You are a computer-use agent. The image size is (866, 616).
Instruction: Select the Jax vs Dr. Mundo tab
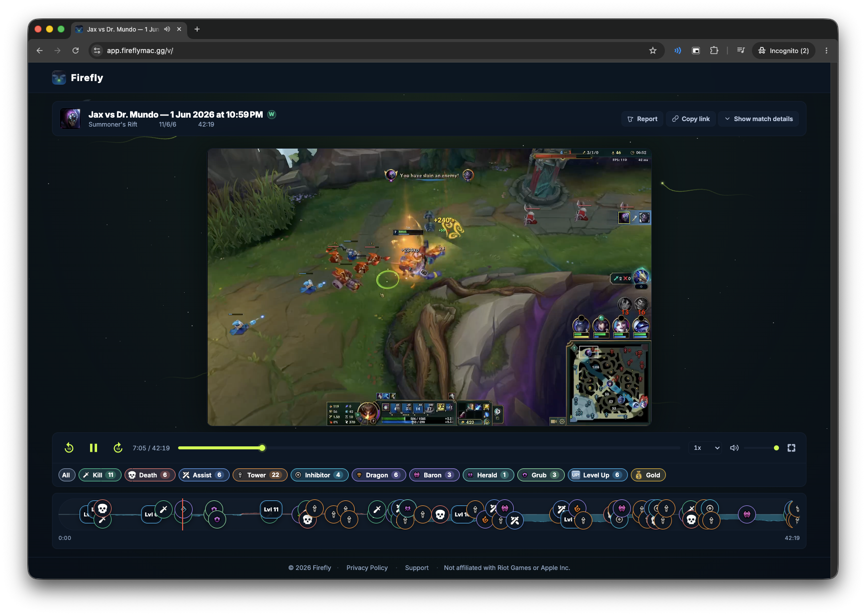coord(129,29)
